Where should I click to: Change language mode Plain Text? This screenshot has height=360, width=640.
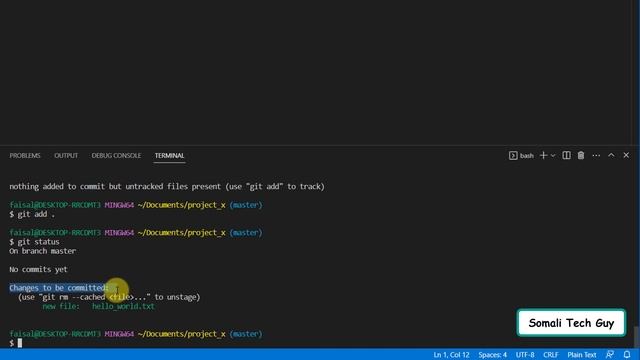(x=582, y=355)
